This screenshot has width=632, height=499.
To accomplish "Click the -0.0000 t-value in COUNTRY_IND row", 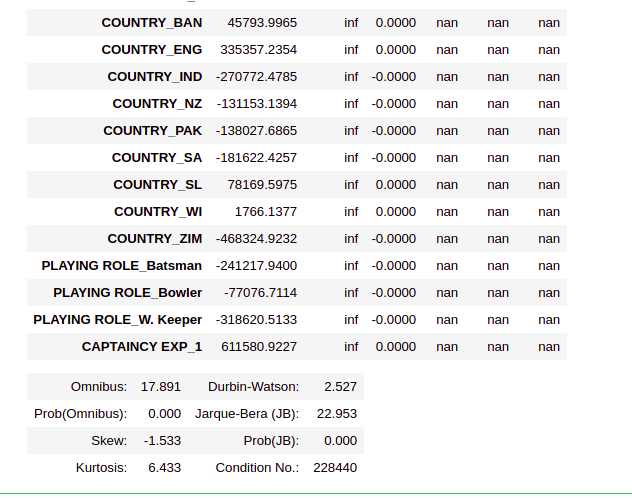I will coord(394,77).
